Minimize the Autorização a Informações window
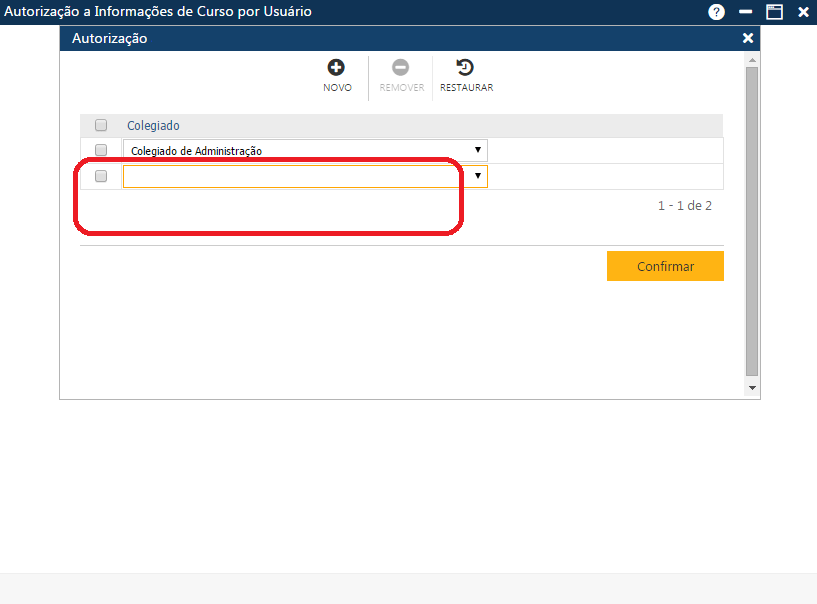The width and height of the screenshot is (817, 604). (745, 12)
